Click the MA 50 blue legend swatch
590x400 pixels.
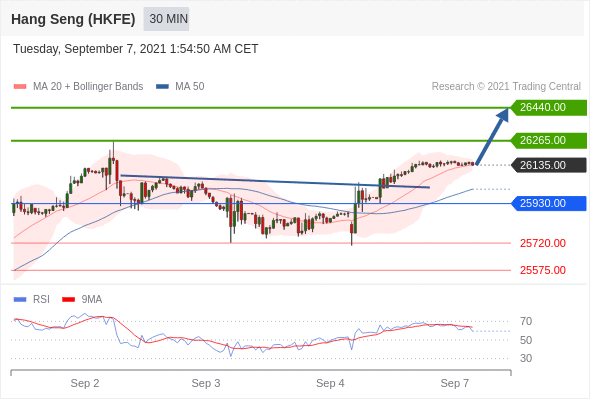click(162, 87)
